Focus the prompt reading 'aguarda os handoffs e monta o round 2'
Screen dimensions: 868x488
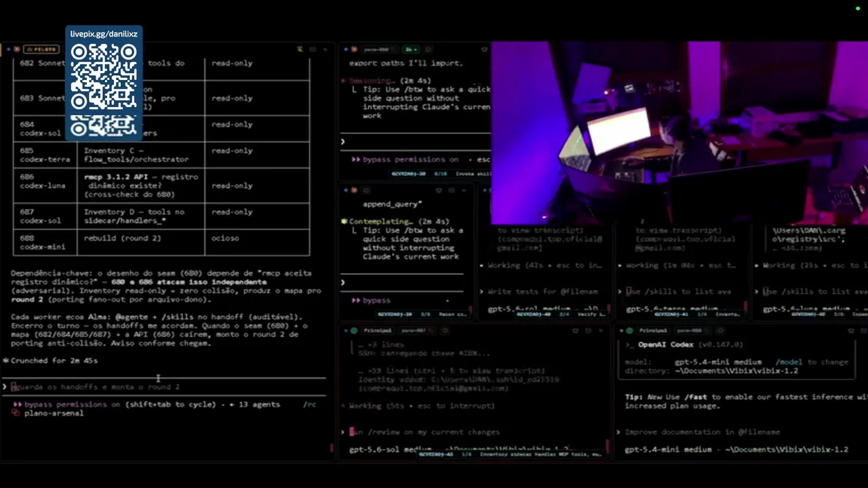click(x=163, y=387)
